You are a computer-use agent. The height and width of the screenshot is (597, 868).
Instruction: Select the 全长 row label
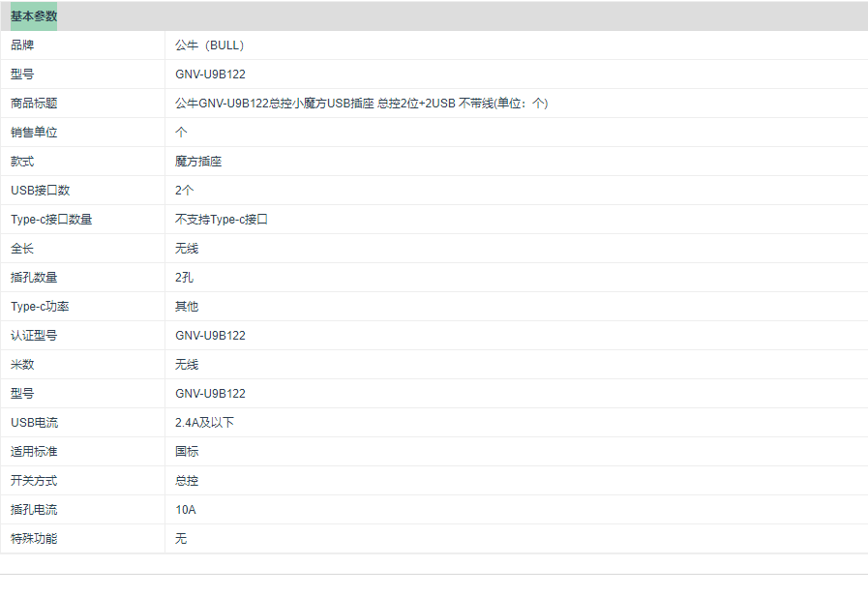(x=22, y=249)
